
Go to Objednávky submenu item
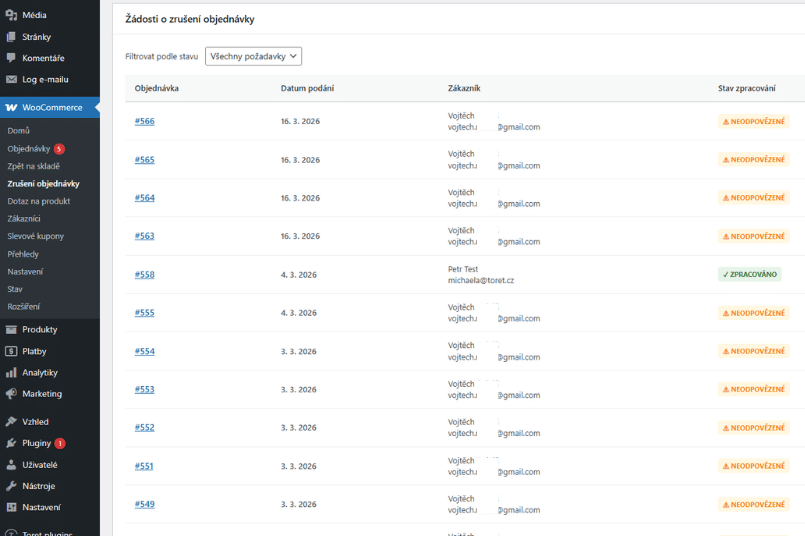[x=29, y=149]
